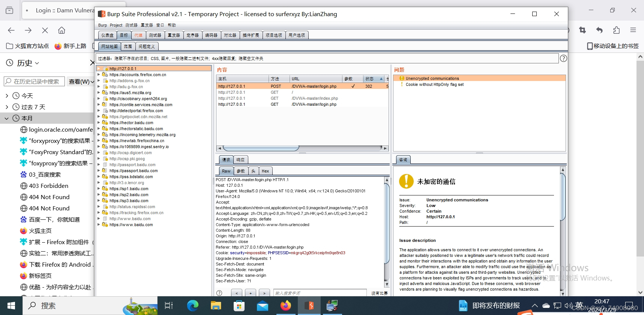The image size is (644, 315).
Task: Open the 403 Forbidden history entry
Action: click(49, 186)
